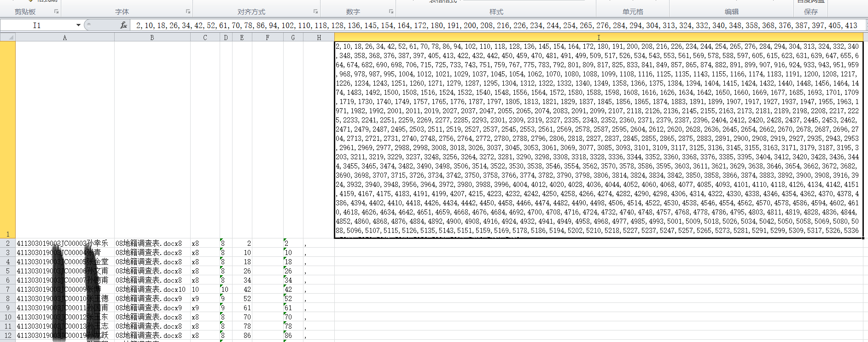Select cell H10 containing a comma
This screenshot has height=342, width=868.
[x=319, y=317]
